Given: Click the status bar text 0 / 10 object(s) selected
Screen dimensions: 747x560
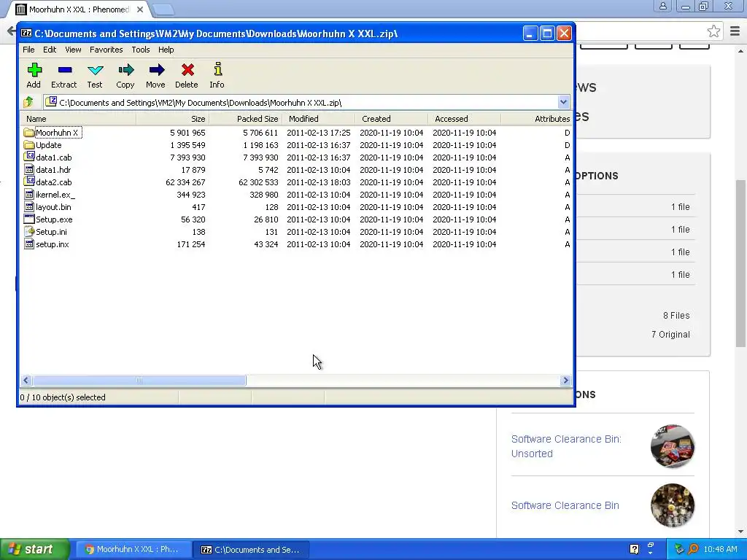Looking at the screenshot, I should point(63,397).
